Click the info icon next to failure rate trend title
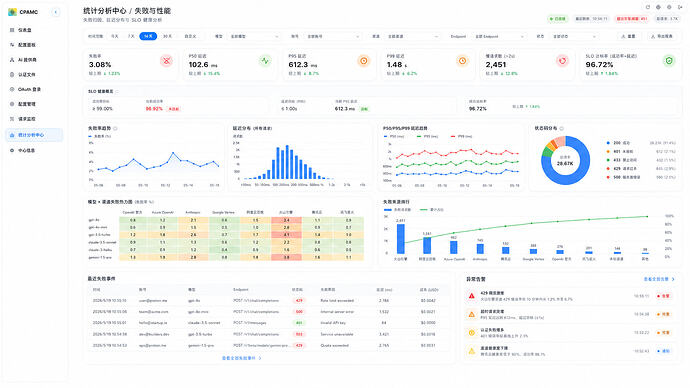 tap(115, 128)
